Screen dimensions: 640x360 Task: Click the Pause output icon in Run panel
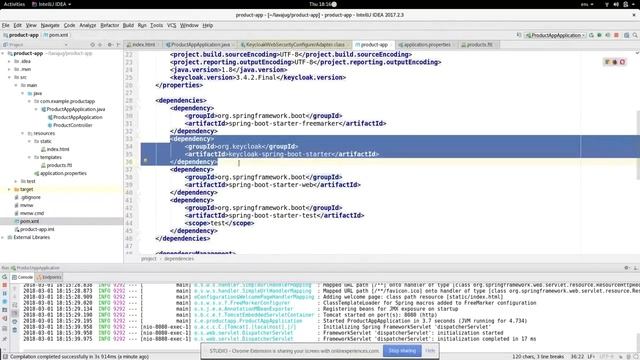[4, 293]
